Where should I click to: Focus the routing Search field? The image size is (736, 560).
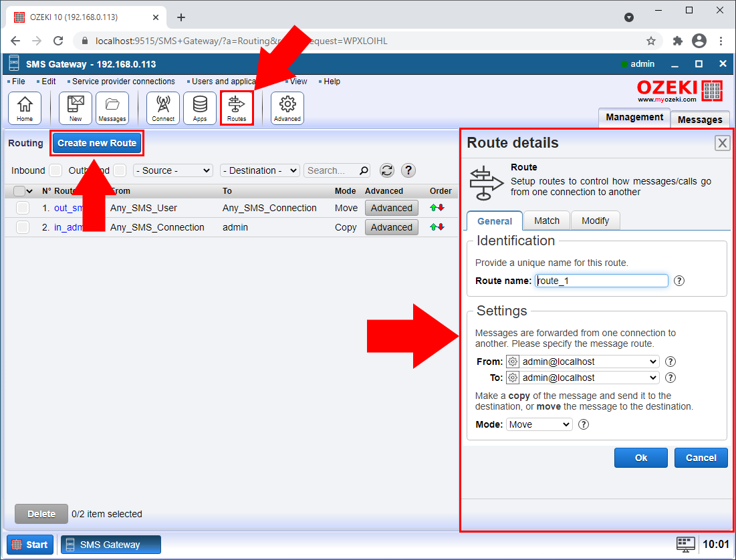[332, 170]
